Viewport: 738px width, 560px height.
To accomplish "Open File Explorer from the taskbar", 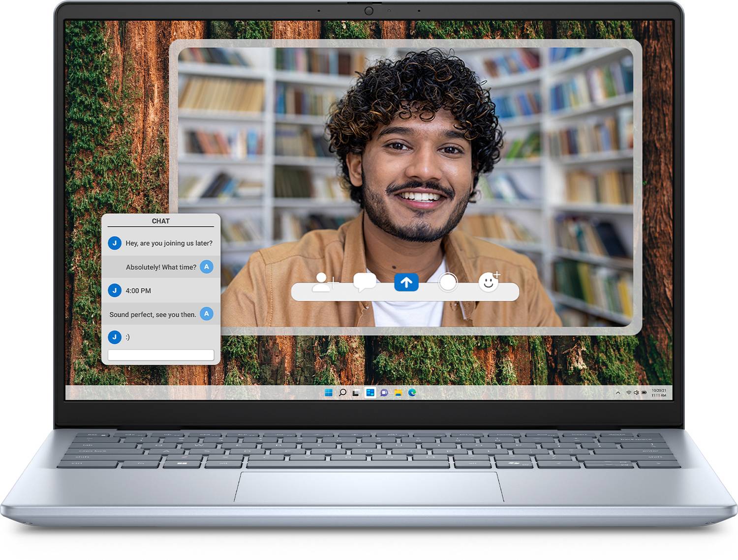I will 398,392.
